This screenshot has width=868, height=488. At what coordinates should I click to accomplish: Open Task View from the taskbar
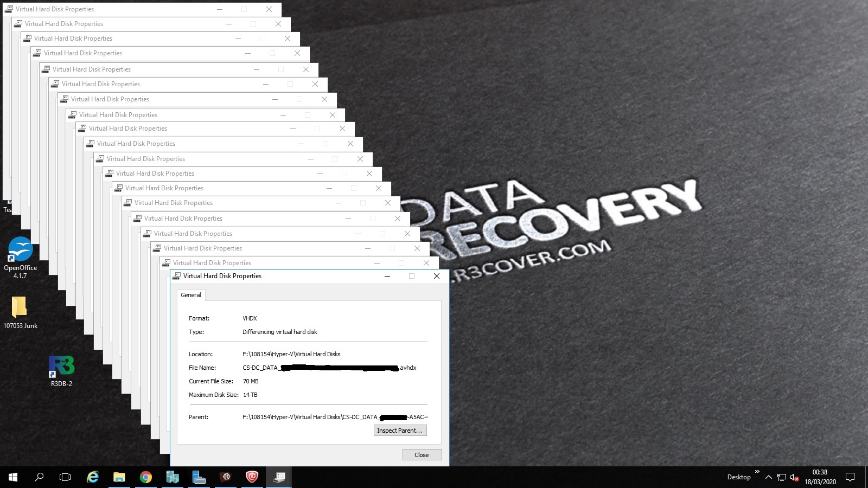coord(65,477)
